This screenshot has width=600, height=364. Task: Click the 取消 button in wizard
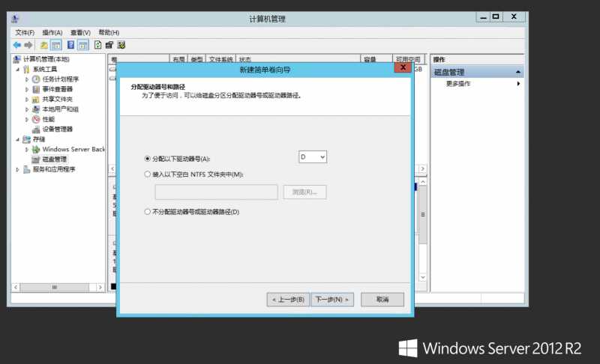(382, 300)
